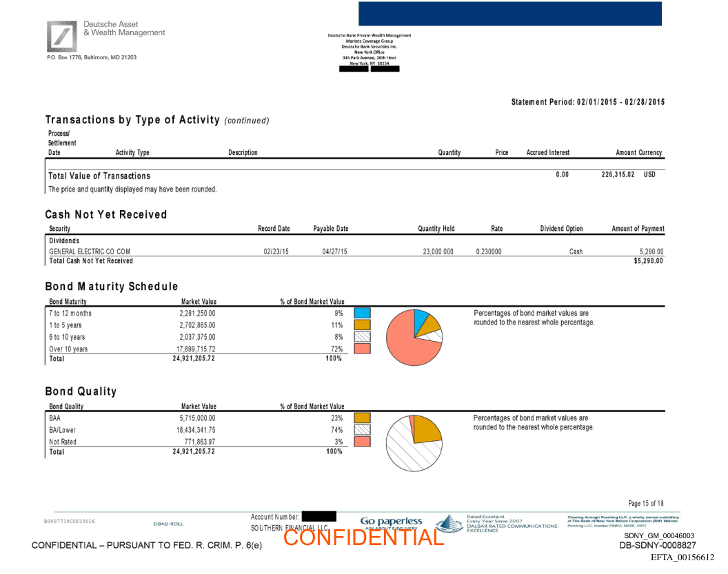Click the blue 7 to 12 months swatch
Viewport: 728px width, 574px height.
pyautogui.click(x=362, y=313)
